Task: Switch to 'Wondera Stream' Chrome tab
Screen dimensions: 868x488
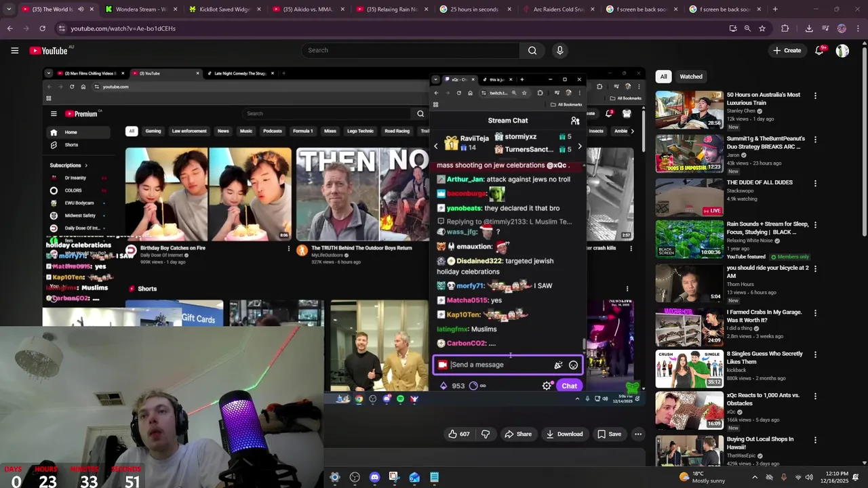Action: [x=140, y=9]
